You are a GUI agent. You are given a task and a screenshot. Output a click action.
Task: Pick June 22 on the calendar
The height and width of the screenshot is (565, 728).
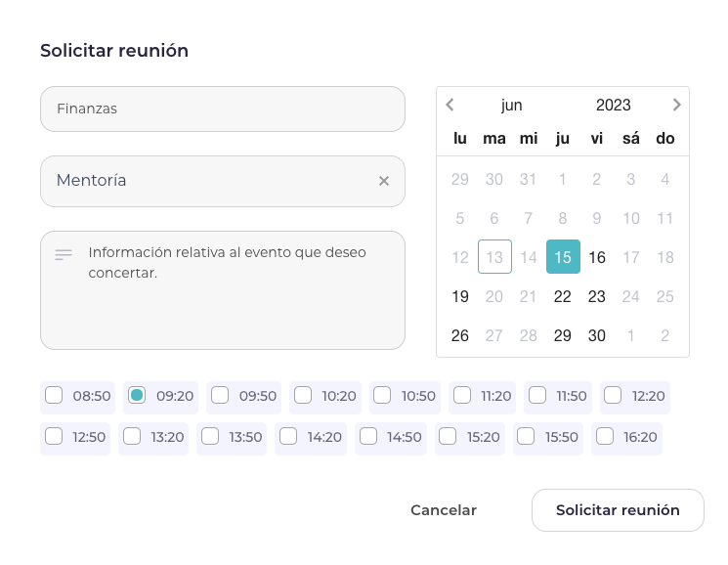tap(562, 296)
